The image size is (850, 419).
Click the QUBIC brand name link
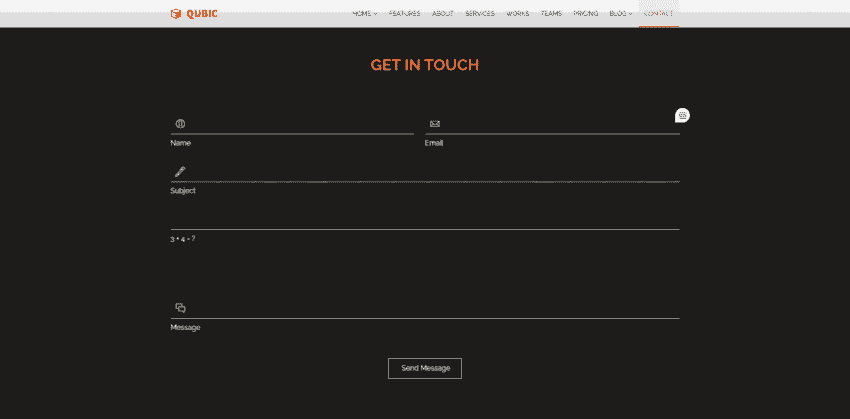(x=202, y=13)
